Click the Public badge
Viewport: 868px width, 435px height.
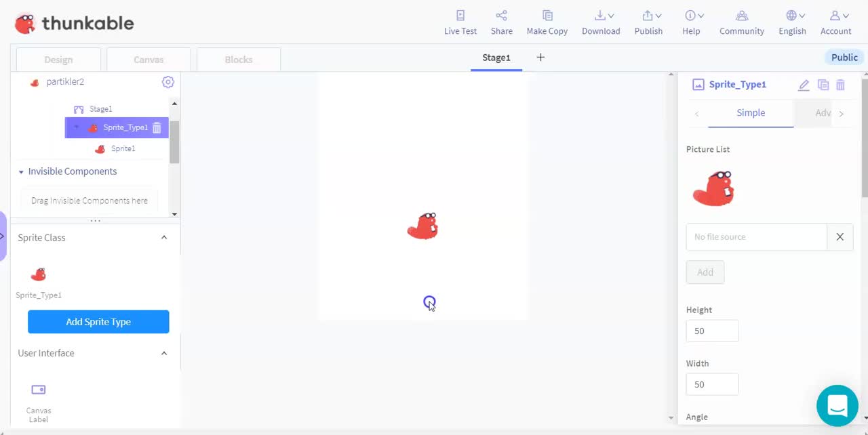[x=844, y=58]
